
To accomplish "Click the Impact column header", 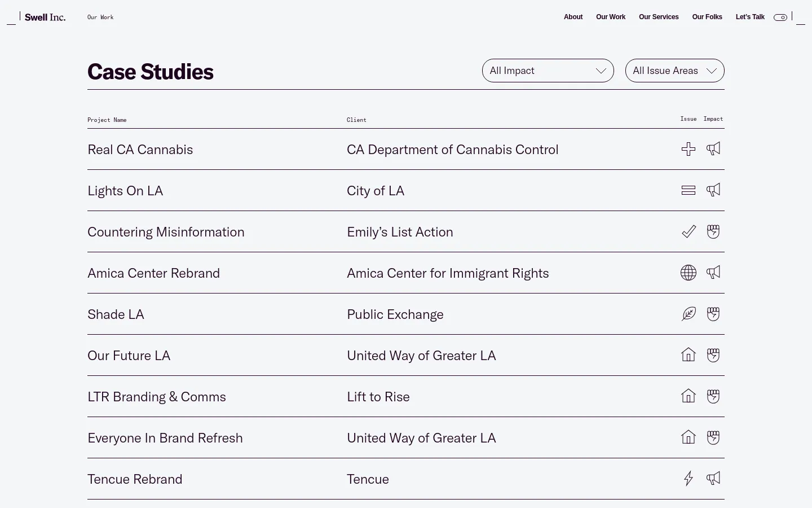I will coord(713,119).
